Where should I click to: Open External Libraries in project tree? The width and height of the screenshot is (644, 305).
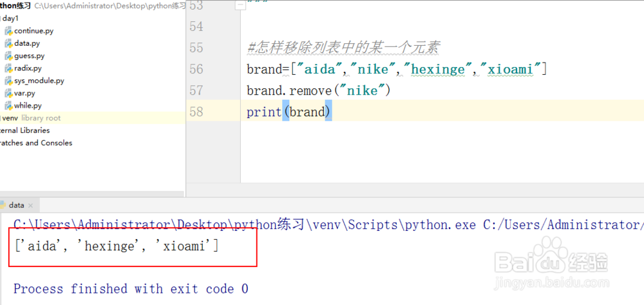24,130
